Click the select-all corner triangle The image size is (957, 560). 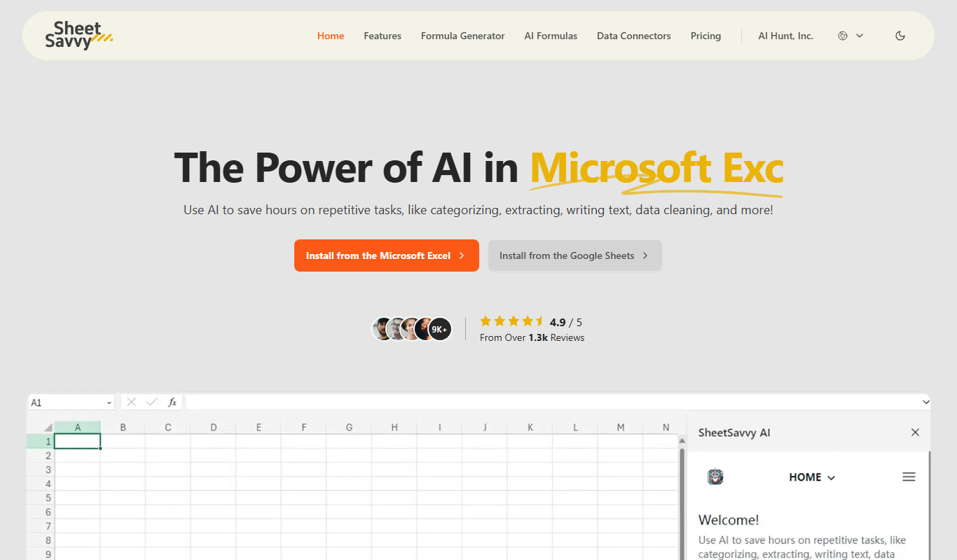click(48, 428)
